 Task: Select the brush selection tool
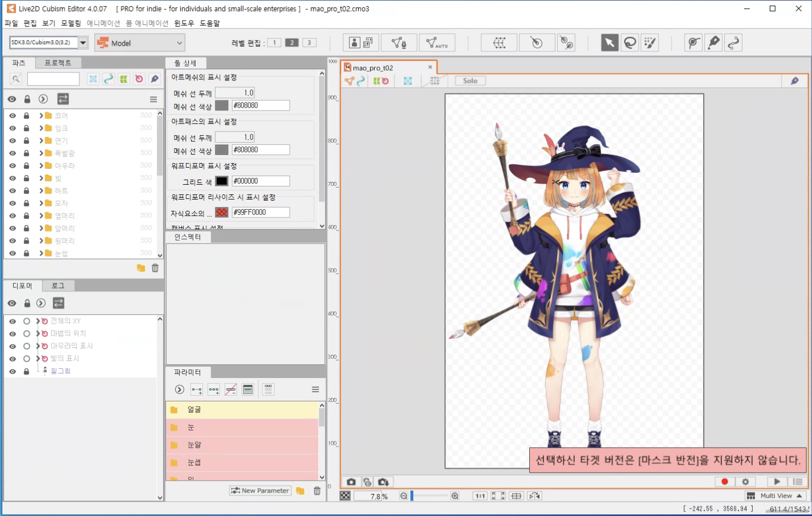[650, 43]
